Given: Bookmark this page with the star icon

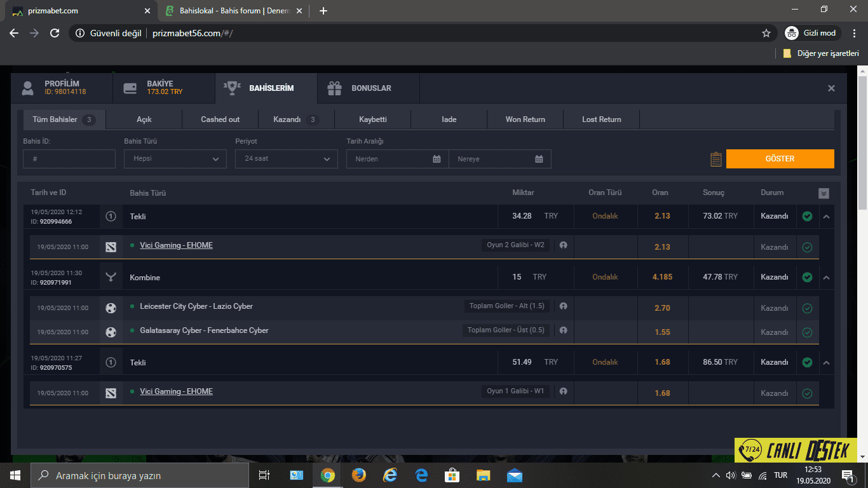Looking at the screenshot, I should 766,33.
